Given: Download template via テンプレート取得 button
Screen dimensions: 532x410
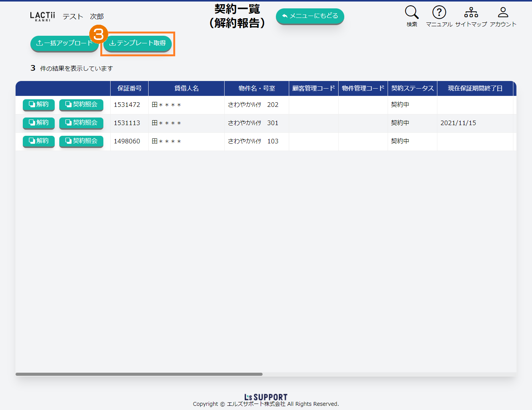Looking at the screenshot, I should tap(138, 43).
